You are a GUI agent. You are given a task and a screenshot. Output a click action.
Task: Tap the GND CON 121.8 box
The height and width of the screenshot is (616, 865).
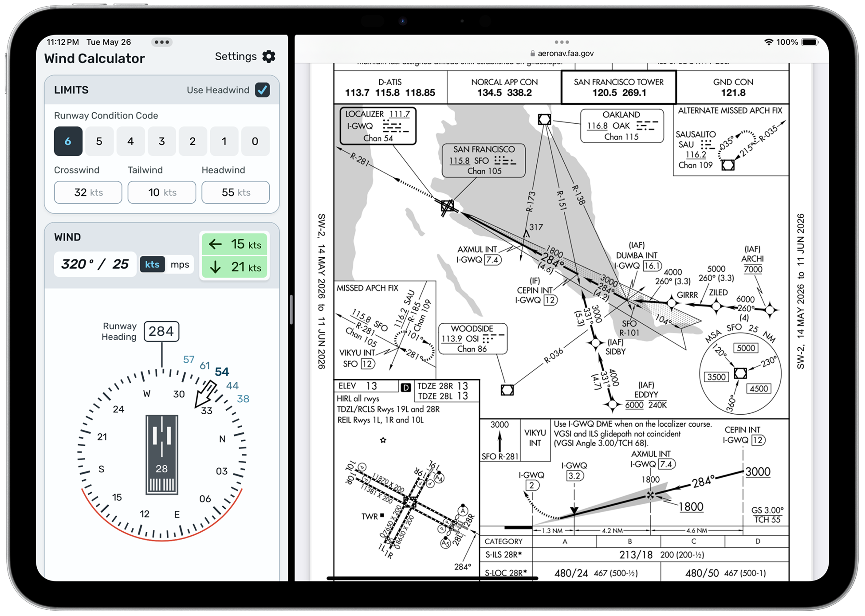click(x=733, y=87)
